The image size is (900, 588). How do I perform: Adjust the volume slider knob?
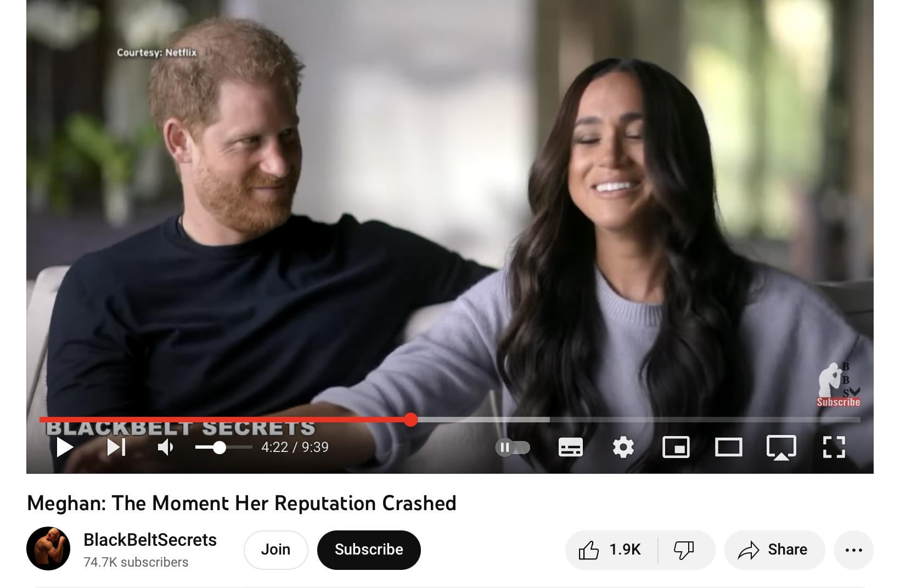[x=219, y=448]
